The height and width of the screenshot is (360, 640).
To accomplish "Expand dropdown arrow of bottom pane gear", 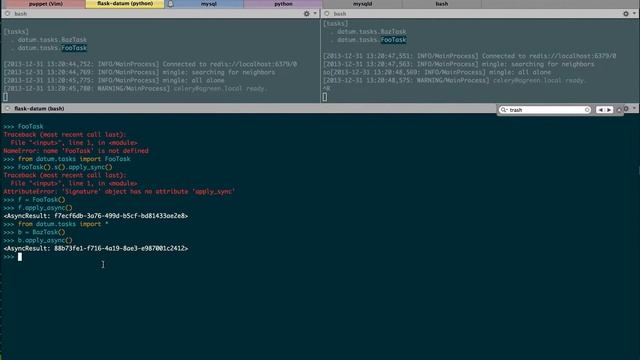I will coord(634,109).
